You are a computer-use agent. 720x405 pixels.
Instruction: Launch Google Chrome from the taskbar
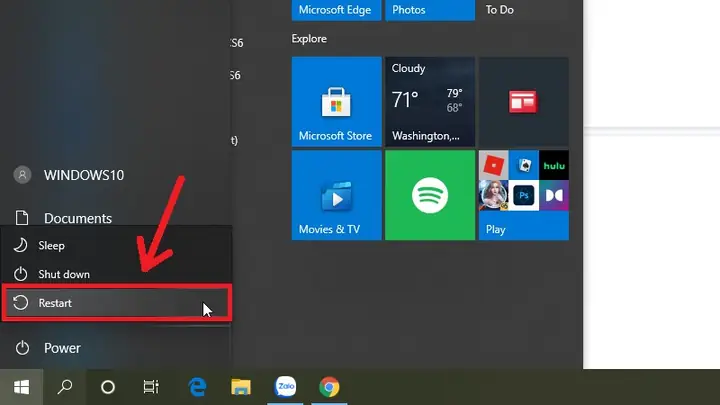coord(329,387)
